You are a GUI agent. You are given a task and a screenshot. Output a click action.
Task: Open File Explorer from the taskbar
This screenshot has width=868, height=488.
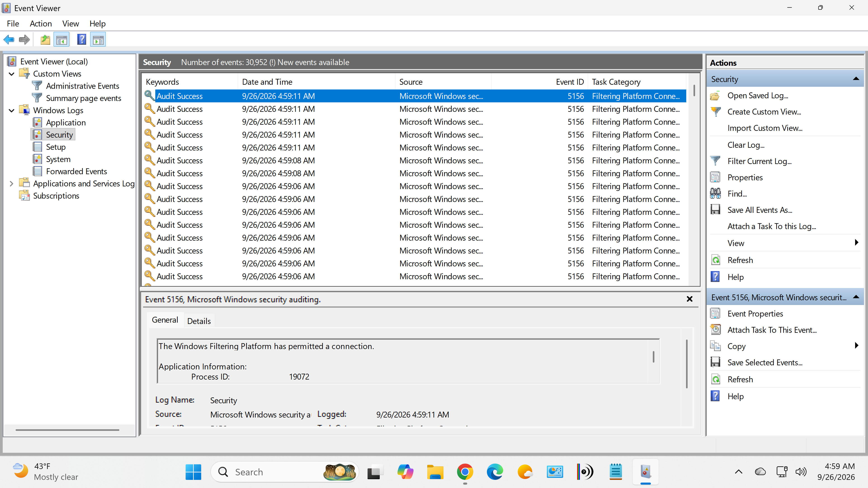click(435, 472)
